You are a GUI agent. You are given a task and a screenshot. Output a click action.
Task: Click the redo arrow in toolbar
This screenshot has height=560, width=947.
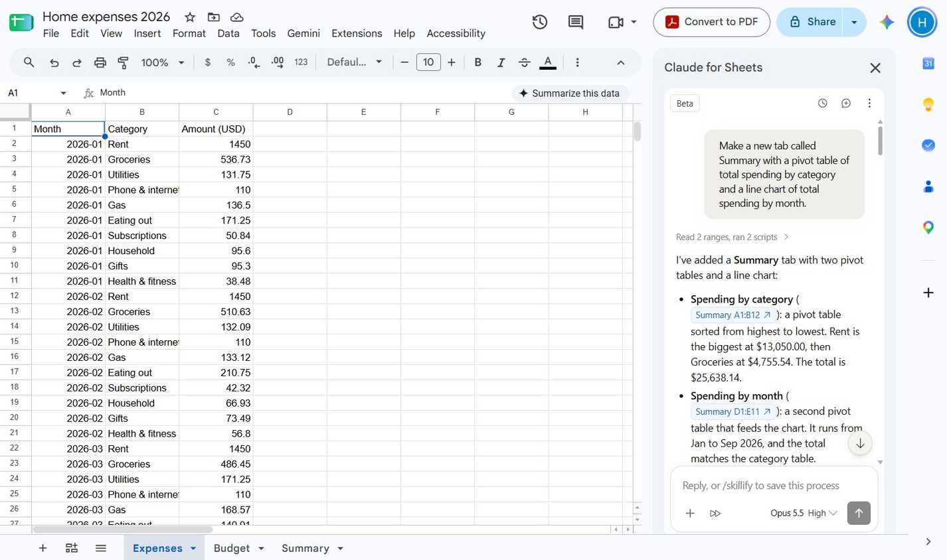coord(77,62)
